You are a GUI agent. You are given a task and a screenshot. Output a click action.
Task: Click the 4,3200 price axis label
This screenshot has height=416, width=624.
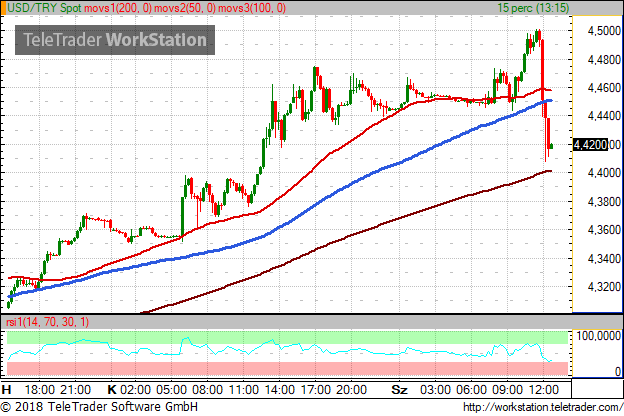click(x=604, y=287)
